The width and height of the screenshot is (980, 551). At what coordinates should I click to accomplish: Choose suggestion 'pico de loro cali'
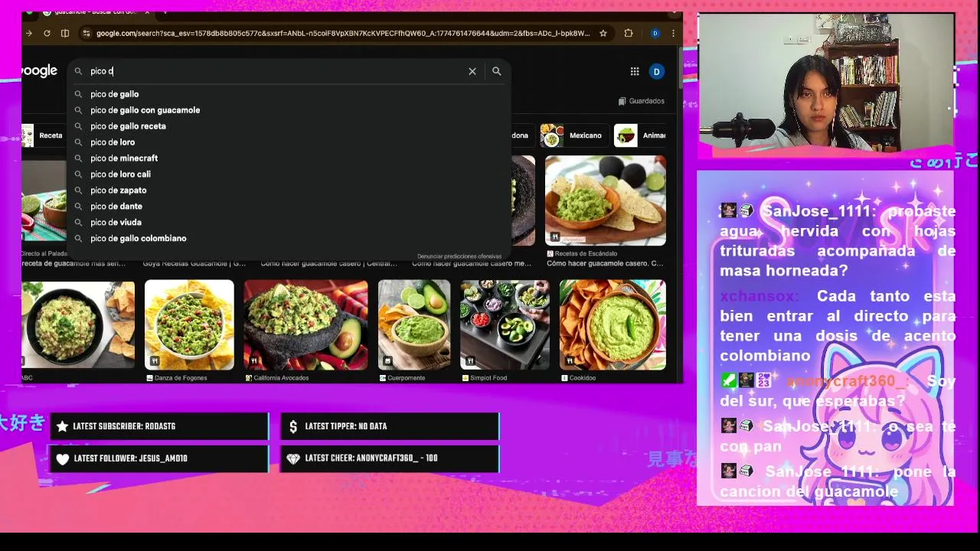(x=289, y=174)
